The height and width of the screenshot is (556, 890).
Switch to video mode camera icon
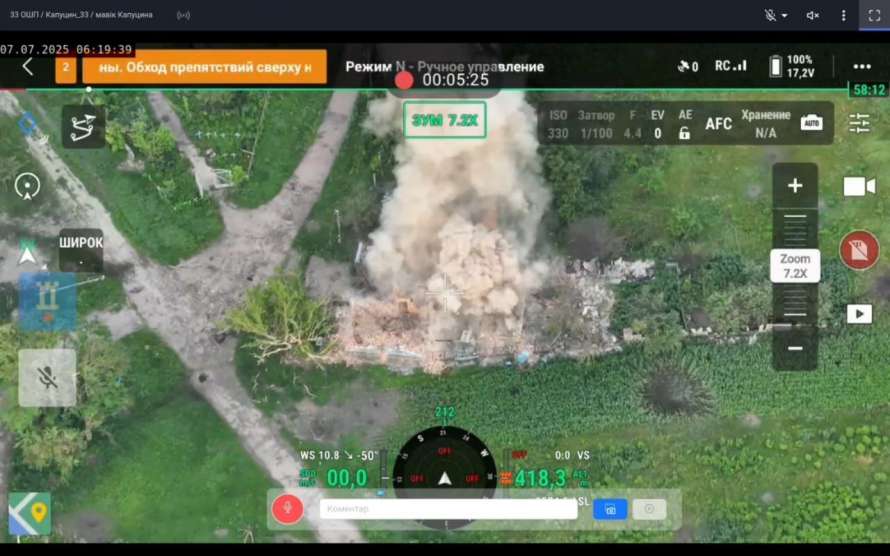pyautogui.click(x=859, y=187)
